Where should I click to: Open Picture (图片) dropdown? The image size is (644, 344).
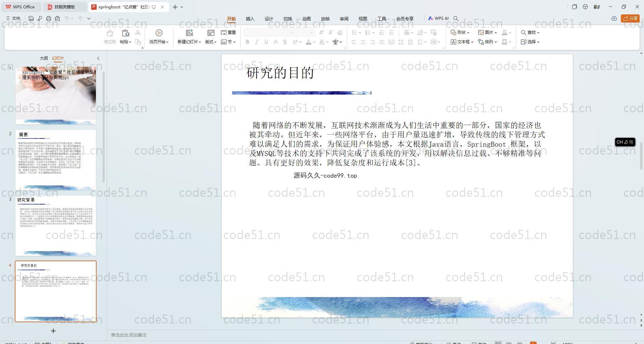(x=487, y=33)
